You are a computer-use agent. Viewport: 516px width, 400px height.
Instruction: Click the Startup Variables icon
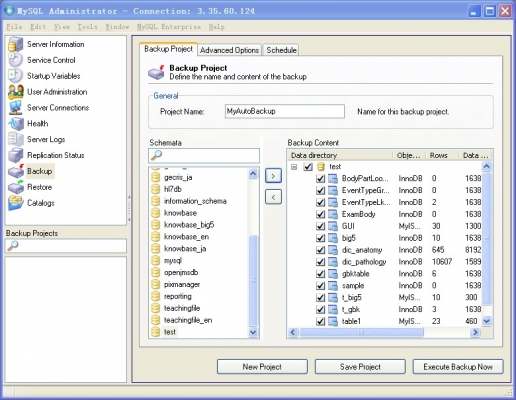[x=16, y=76]
